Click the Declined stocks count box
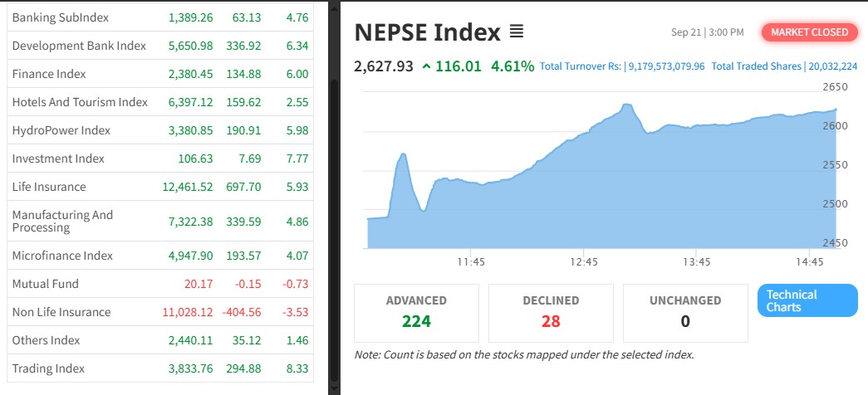The image size is (868, 395). 551,313
